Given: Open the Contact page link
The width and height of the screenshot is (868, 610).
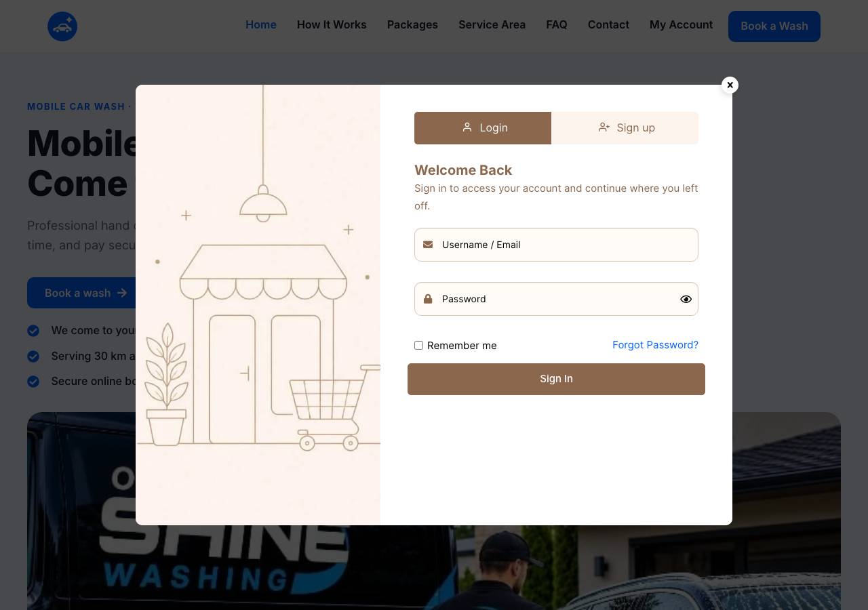Looking at the screenshot, I should pos(608,25).
